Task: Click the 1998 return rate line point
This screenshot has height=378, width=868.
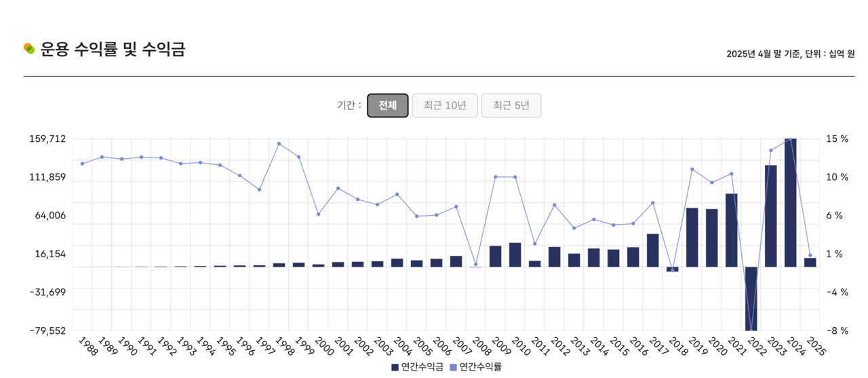Action: point(279,143)
